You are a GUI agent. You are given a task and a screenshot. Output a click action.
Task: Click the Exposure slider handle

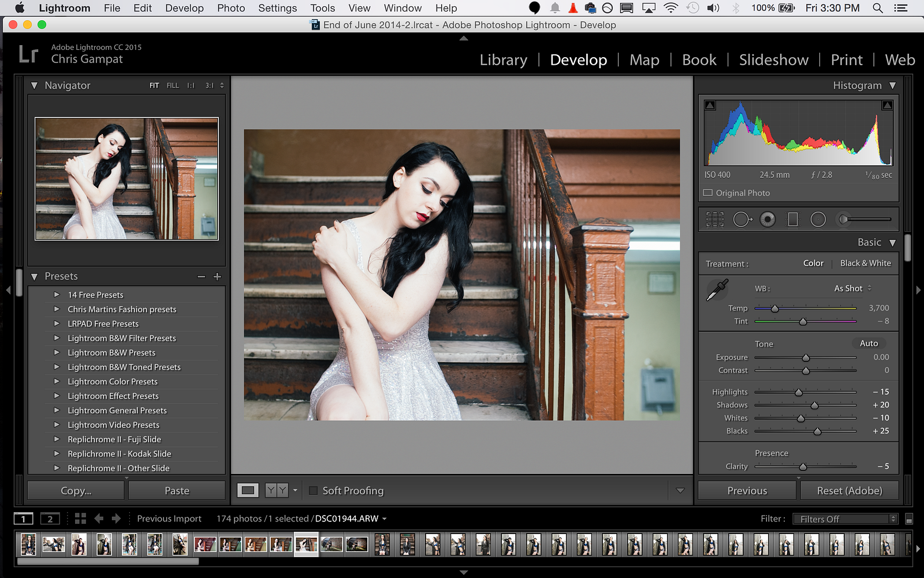[x=806, y=358]
